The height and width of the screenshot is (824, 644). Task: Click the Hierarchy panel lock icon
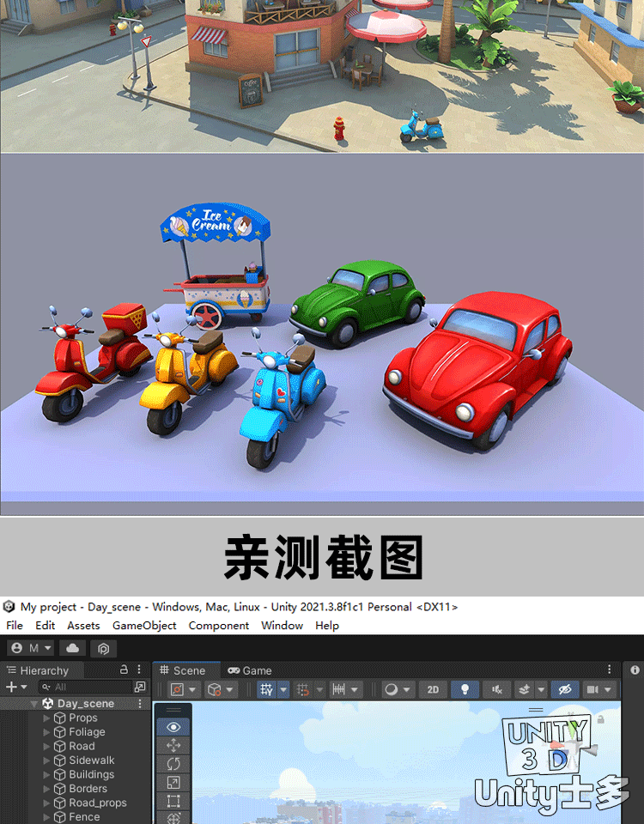pos(124,669)
